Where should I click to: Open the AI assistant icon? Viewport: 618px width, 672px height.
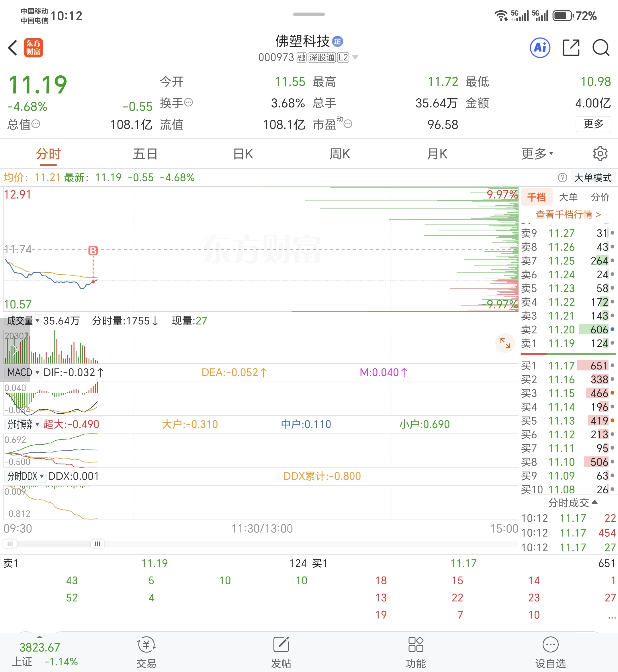(x=540, y=48)
